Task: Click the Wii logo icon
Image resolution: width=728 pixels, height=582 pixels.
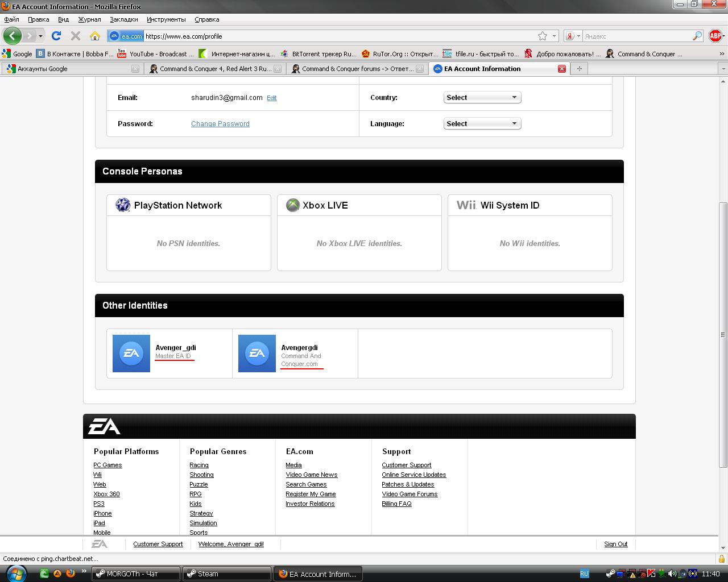Action: tap(466, 205)
